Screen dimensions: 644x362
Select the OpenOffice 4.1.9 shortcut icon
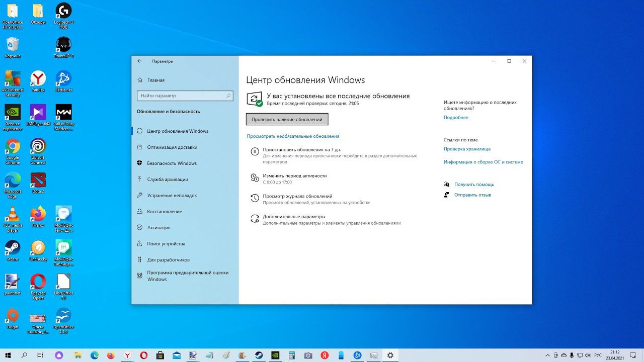click(x=63, y=321)
